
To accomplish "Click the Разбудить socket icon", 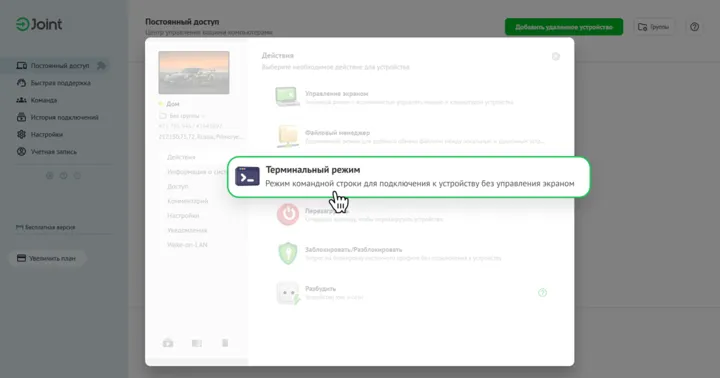I will point(288,293).
